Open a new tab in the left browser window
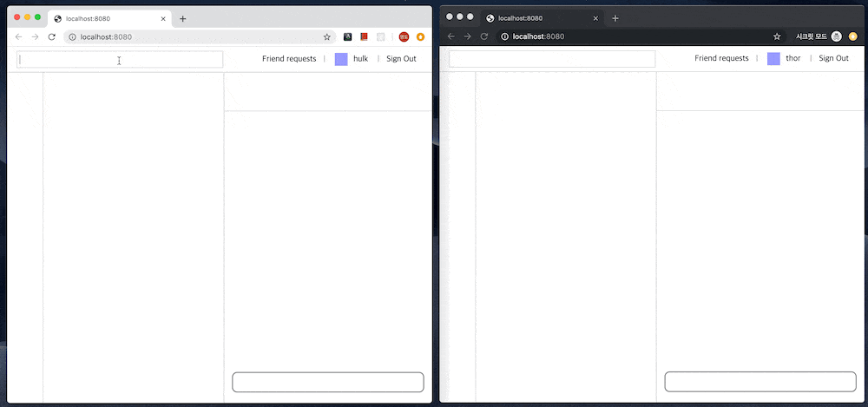This screenshot has height=407, width=868. pos(182,19)
